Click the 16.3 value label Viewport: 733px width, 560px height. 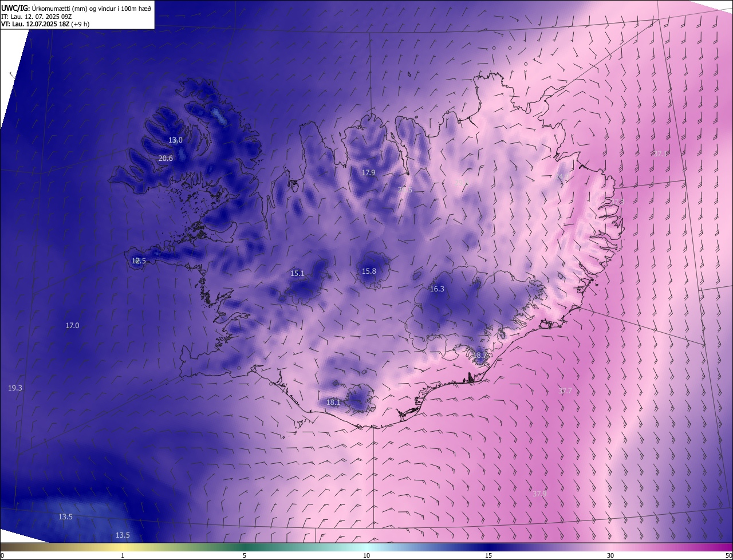[x=437, y=289]
